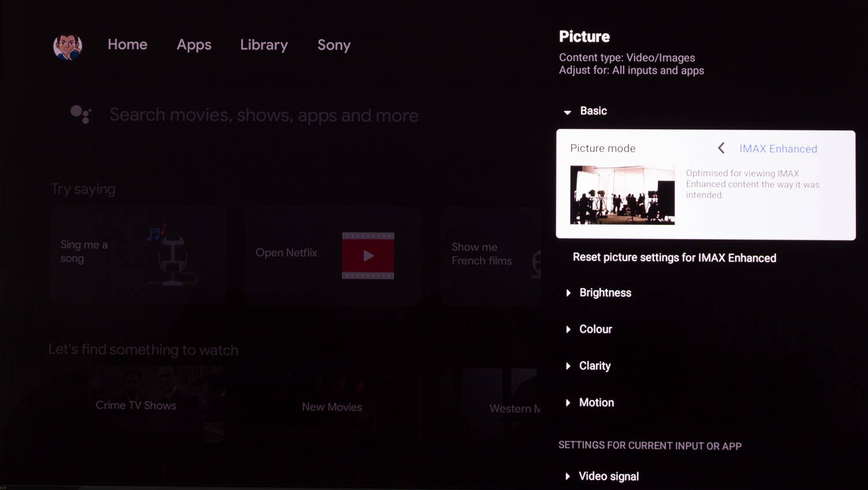This screenshot has width=868, height=490.
Task: Click the left arrow beside IMAX Enhanced
Action: (721, 148)
